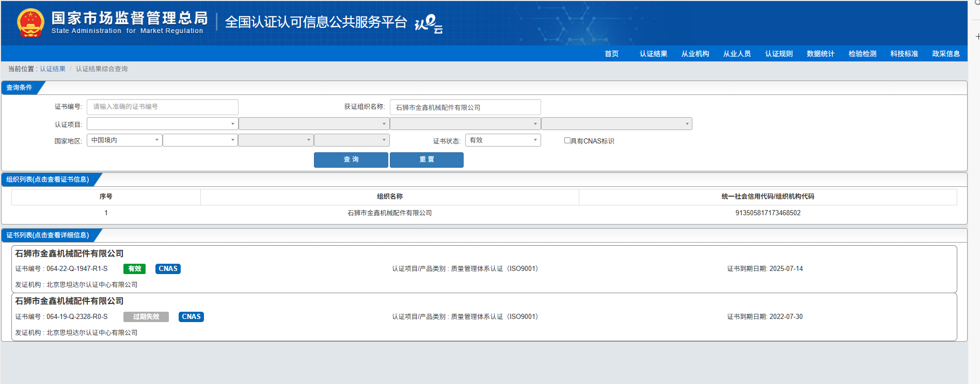This screenshot has width=980, height=384.
Task: Open the 检验检测 navigation menu
Action: coord(862,54)
